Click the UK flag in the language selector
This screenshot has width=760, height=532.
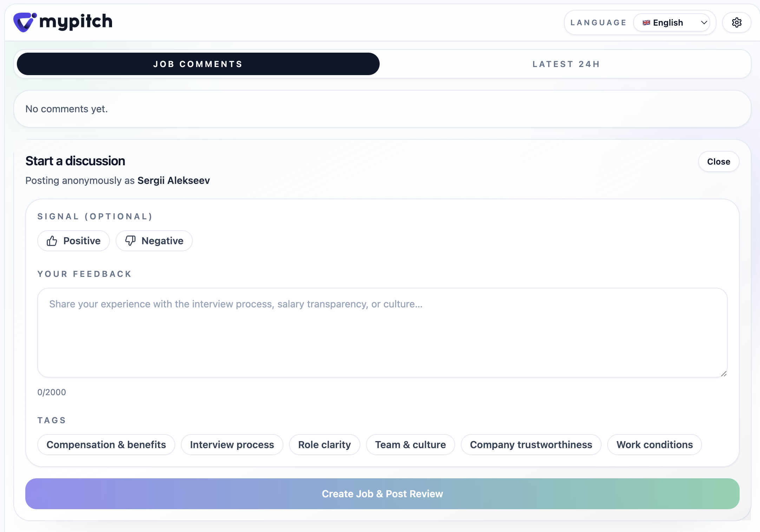coord(646,22)
